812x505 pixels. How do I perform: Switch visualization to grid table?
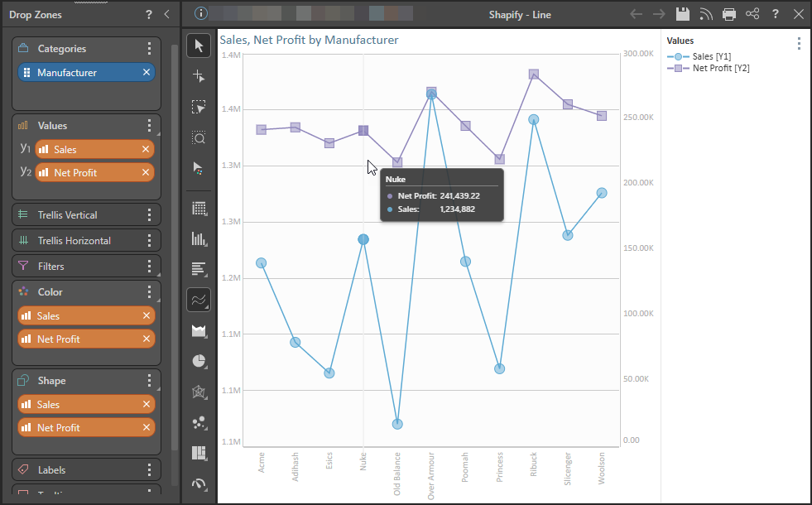(199, 209)
